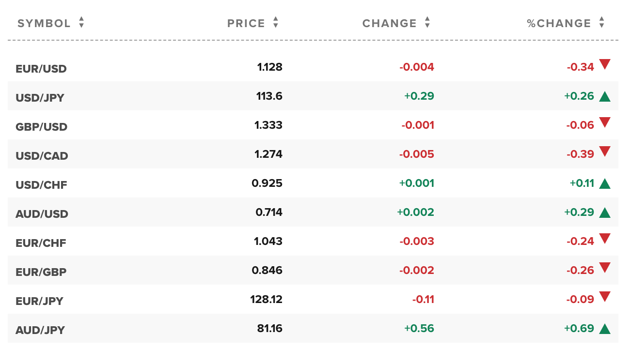Sort table by the %CHANGE column header
The width and height of the screenshot is (631, 364).
[566, 23]
